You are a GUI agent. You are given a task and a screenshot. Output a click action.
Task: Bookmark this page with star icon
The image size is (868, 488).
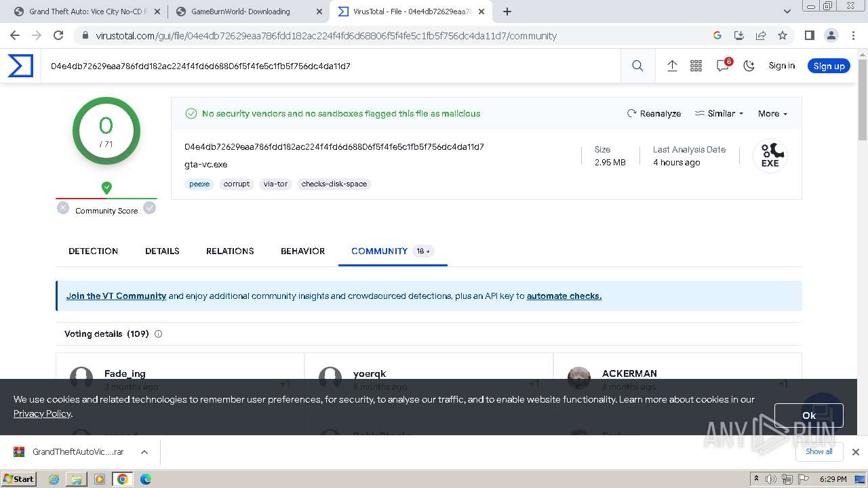(x=783, y=35)
